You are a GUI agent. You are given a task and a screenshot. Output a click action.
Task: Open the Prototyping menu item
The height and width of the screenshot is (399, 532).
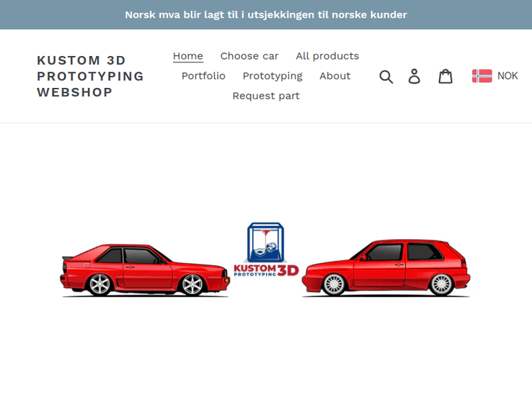click(272, 76)
